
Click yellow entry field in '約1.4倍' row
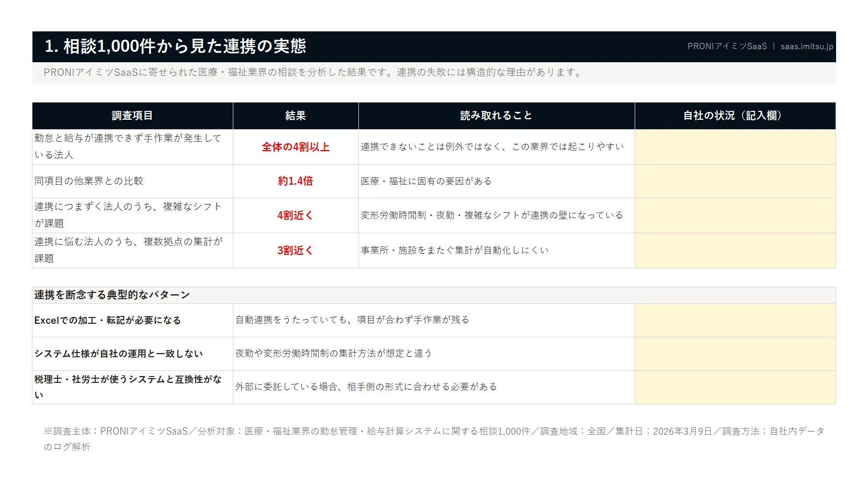[735, 181]
